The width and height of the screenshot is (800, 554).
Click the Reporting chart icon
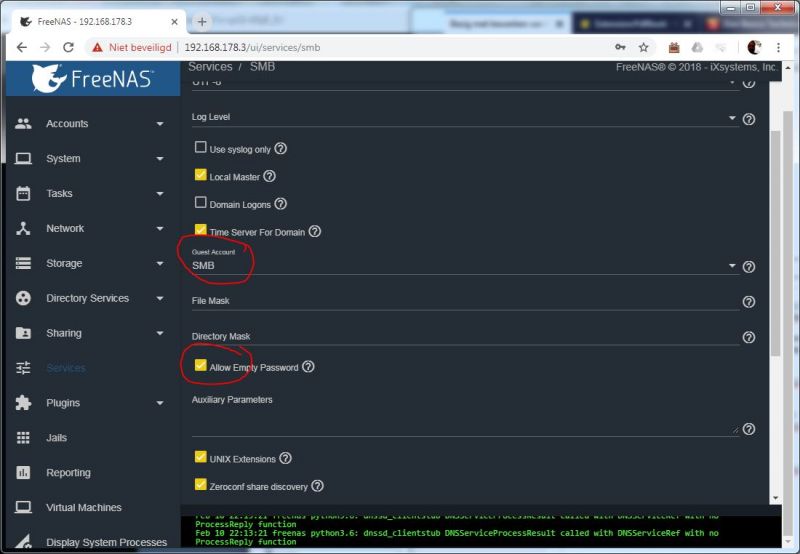coord(23,473)
